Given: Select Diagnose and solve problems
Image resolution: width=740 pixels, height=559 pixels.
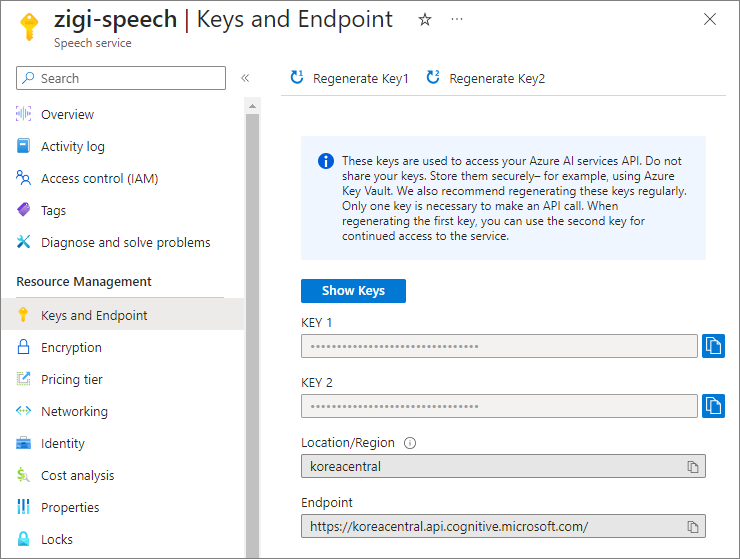Looking at the screenshot, I should 125,243.
